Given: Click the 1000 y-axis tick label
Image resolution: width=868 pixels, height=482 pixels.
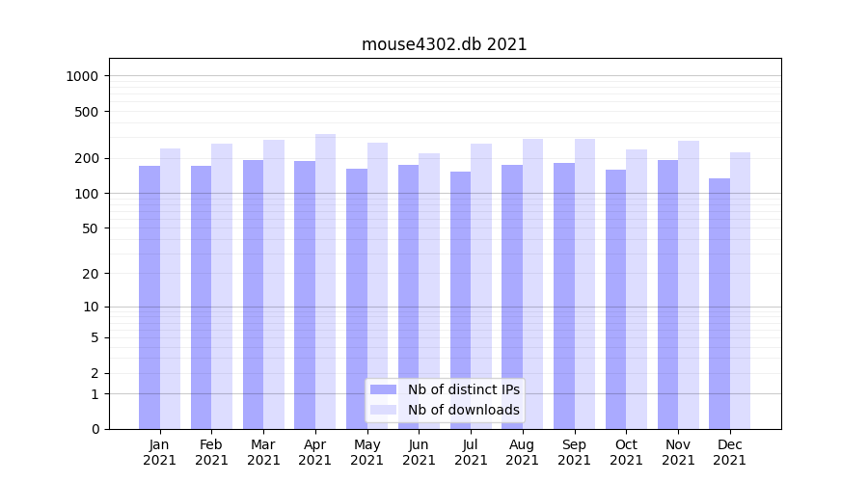Looking at the screenshot, I should pyautogui.click(x=83, y=76).
